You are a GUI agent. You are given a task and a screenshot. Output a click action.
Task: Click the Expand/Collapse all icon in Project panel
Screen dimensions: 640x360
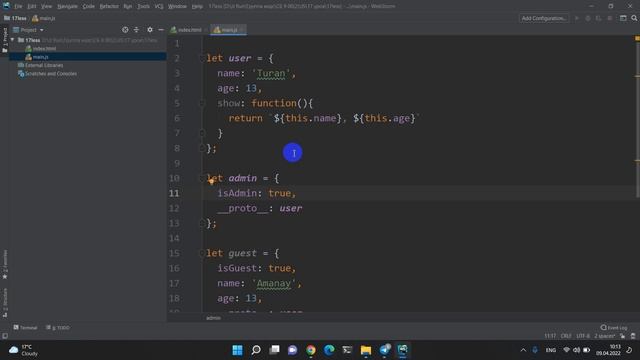136,30
